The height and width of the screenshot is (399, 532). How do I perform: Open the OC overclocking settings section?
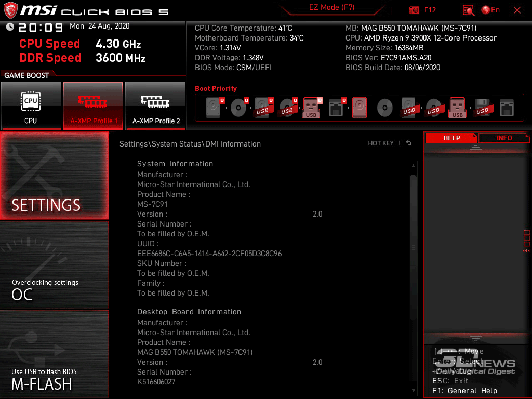pos(54,265)
